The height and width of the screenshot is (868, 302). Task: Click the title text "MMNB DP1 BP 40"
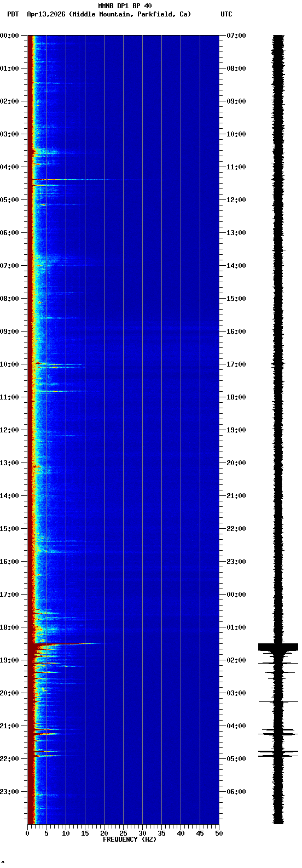(x=125, y=6)
